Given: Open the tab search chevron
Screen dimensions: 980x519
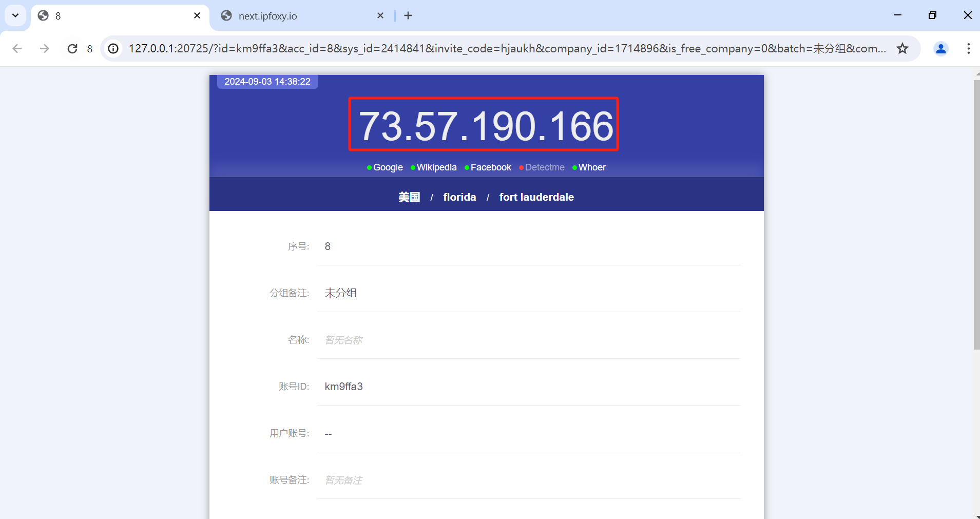Looking at the screenshot, I should [15, 15].
